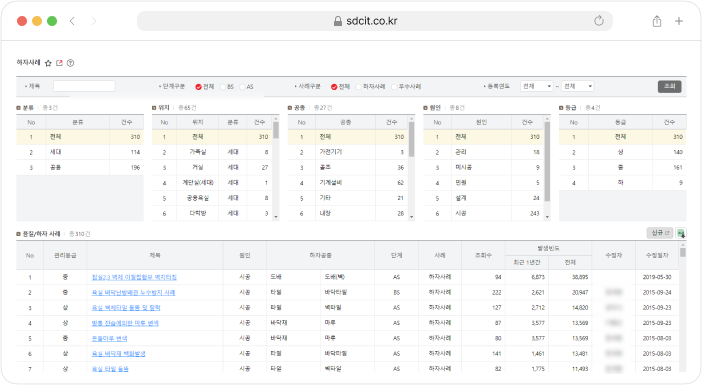Click the bottom list's vertical scrollbar thumb
The height and width of the screenshot is (385, 702).
(683, 252)
